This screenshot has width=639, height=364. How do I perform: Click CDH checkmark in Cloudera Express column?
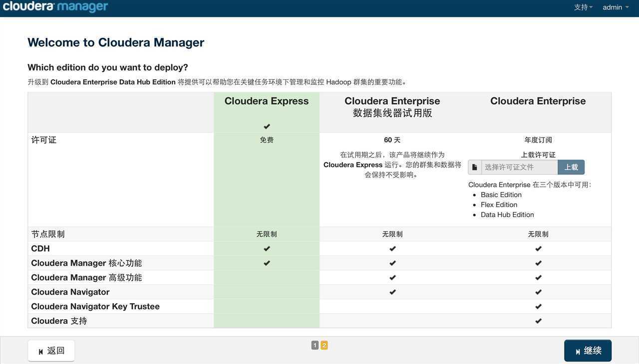(x=267, y=248)
